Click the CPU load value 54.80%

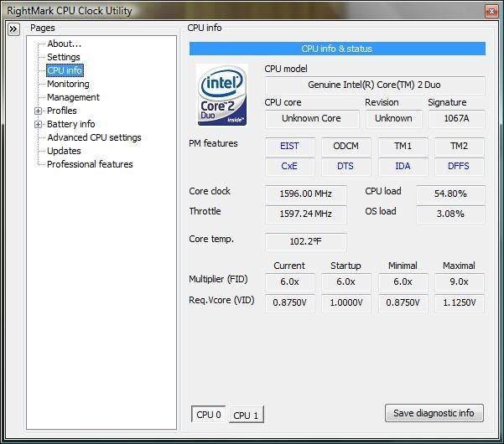pyautogui.click(x=450, y=194)
